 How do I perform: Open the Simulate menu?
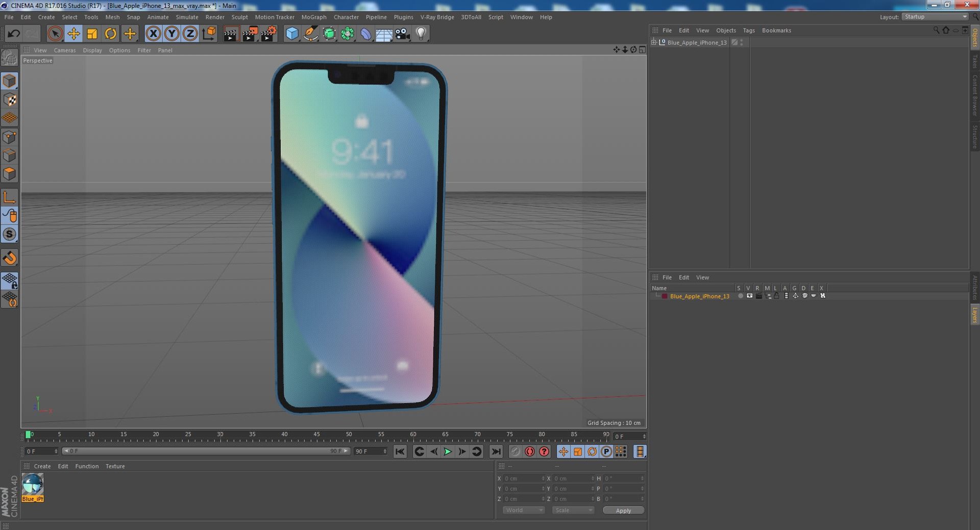point(187,17)
